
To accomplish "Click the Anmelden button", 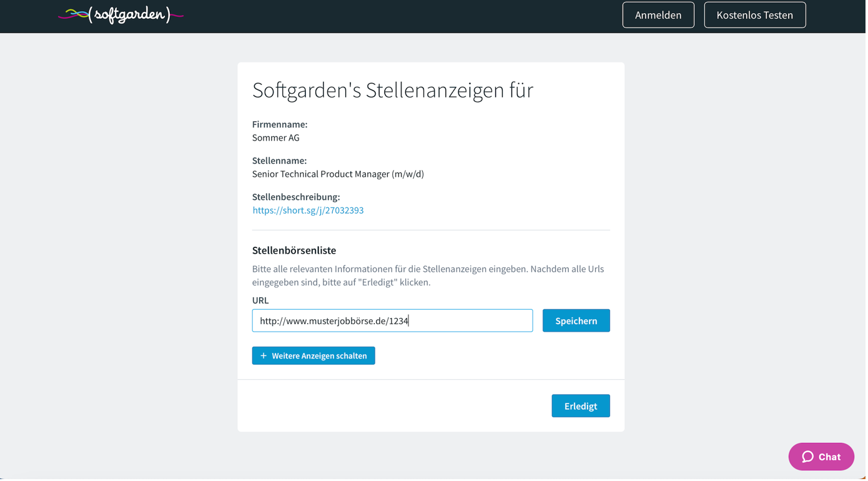I will 658,15.
